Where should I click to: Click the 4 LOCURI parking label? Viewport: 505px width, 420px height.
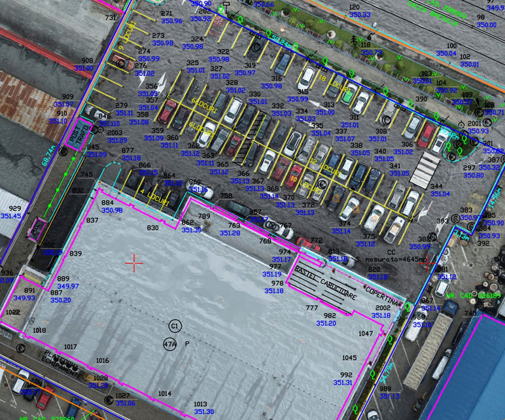154,198
